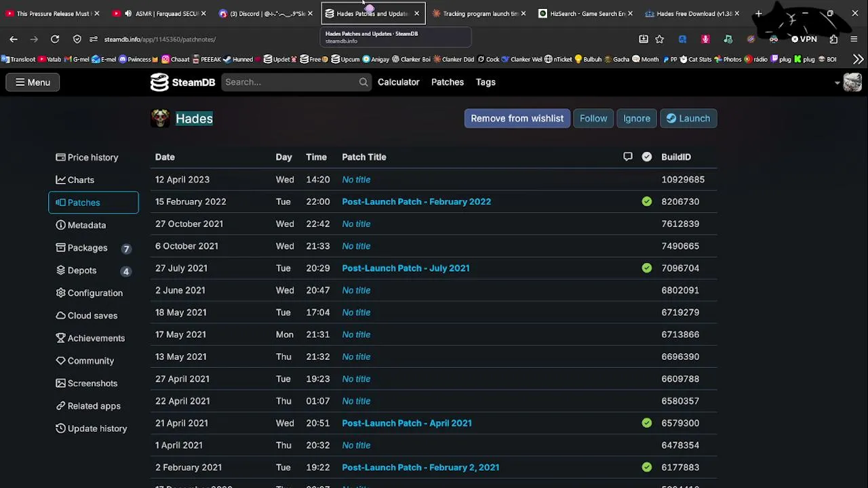
Task: Switch to the Hades Free Download tab
Action: click(692, 14)
